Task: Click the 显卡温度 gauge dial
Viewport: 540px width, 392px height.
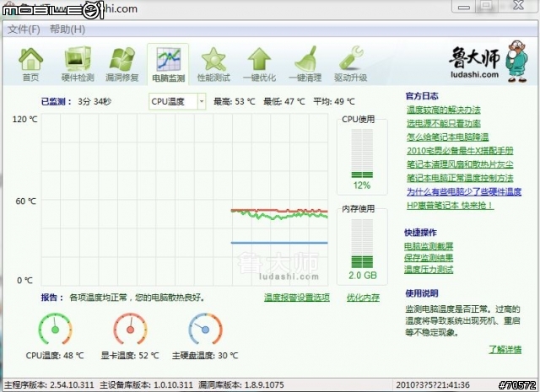Action: click(x=130, y=329)
